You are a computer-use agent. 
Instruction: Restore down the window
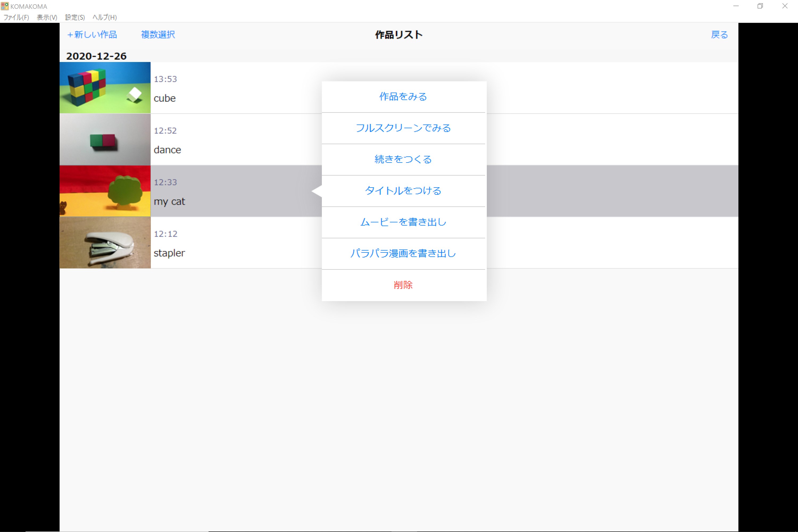[x=760, y=6]
